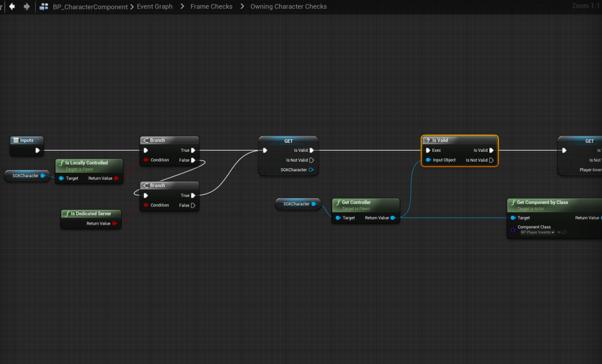
Task: Click the Is Not Valid pin on Is Valid macro
Action: [491, 160]
